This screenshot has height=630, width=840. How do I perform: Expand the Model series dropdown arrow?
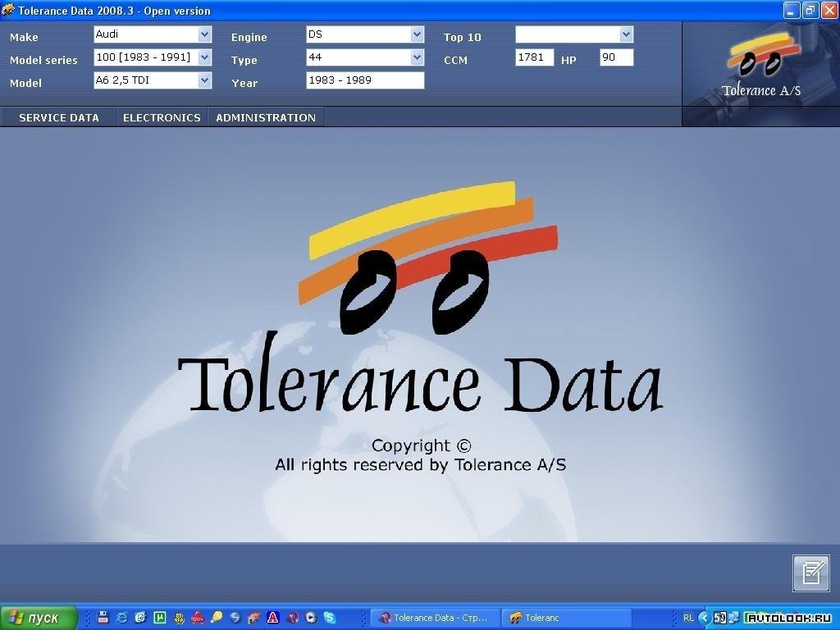pyautogui.click(x=204, y=57)
